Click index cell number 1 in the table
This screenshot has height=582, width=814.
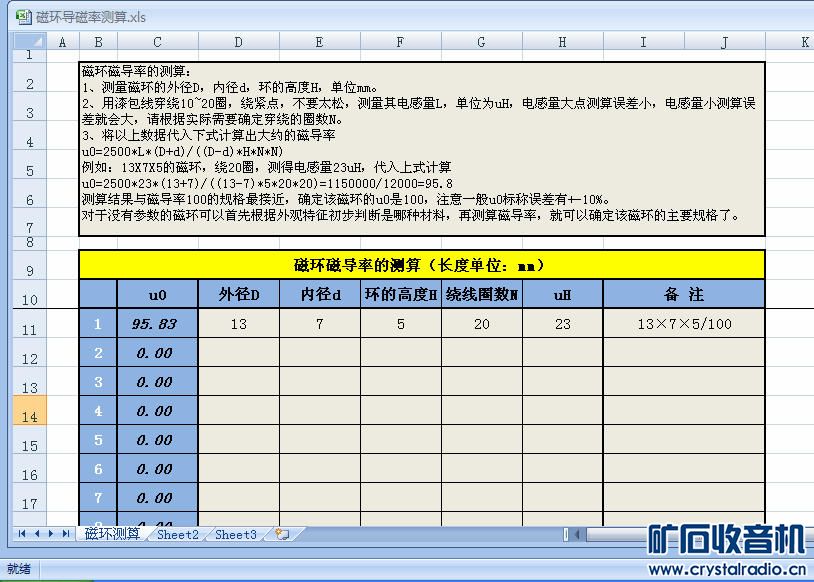[98, 324]
